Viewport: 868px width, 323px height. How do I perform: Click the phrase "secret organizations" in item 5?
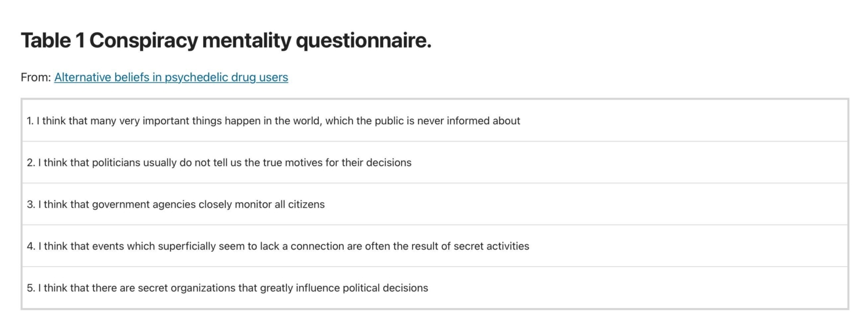186,288
